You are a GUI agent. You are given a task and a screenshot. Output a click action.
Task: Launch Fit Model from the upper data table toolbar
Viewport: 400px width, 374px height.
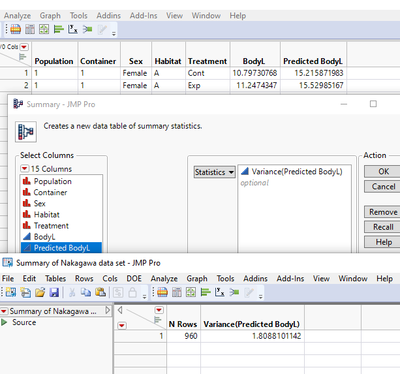click(x=87, y=29)
